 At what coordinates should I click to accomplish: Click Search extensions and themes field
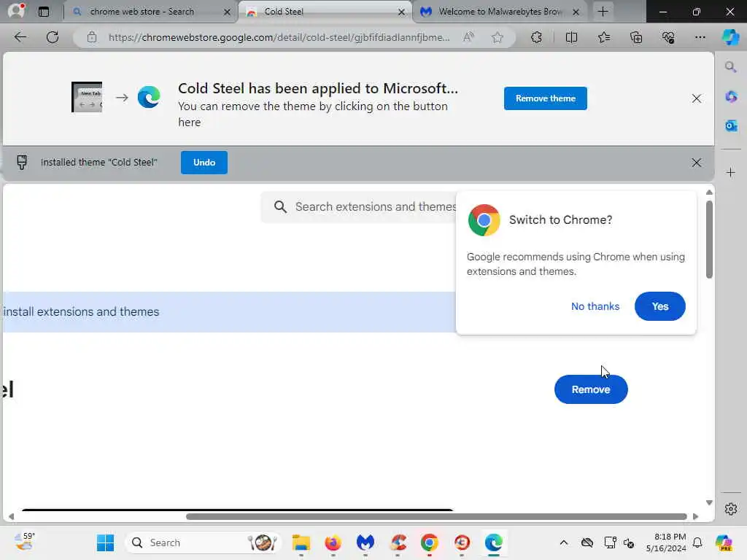(358, 206)
